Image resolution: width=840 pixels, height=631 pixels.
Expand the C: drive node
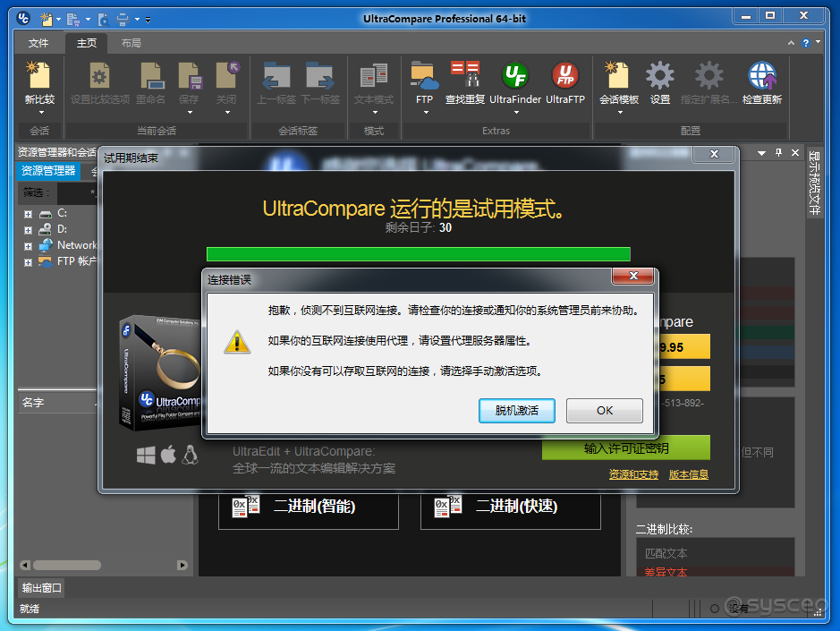point(29,215)
